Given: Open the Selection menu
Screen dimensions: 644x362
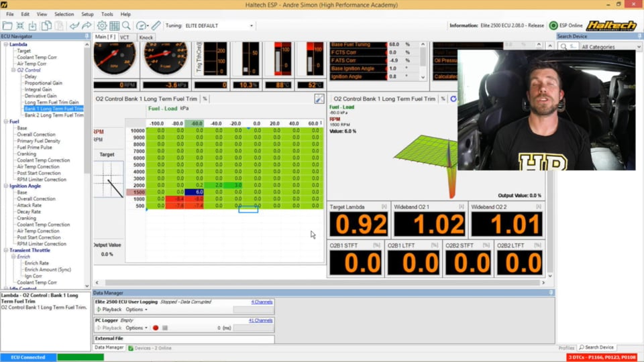Looking at the screenshot, I should [64, 14].
